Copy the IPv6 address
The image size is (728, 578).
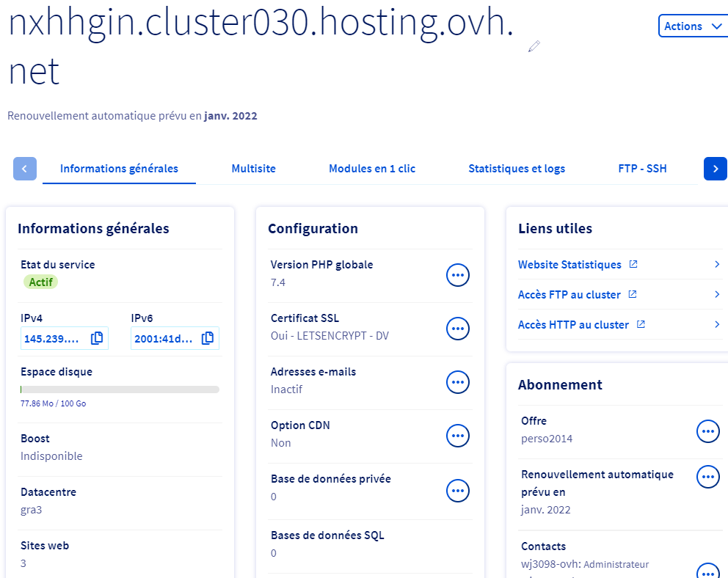[208, 338]
